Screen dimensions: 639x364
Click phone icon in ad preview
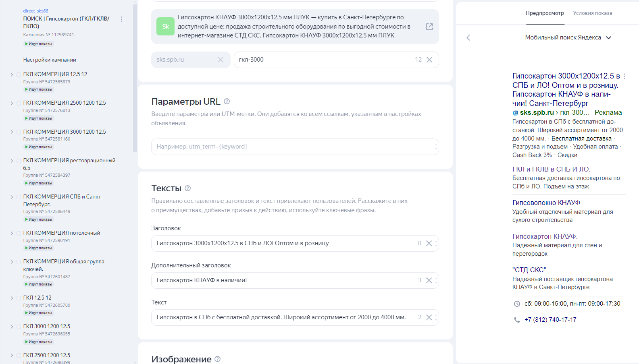click(x=517, y=320)
